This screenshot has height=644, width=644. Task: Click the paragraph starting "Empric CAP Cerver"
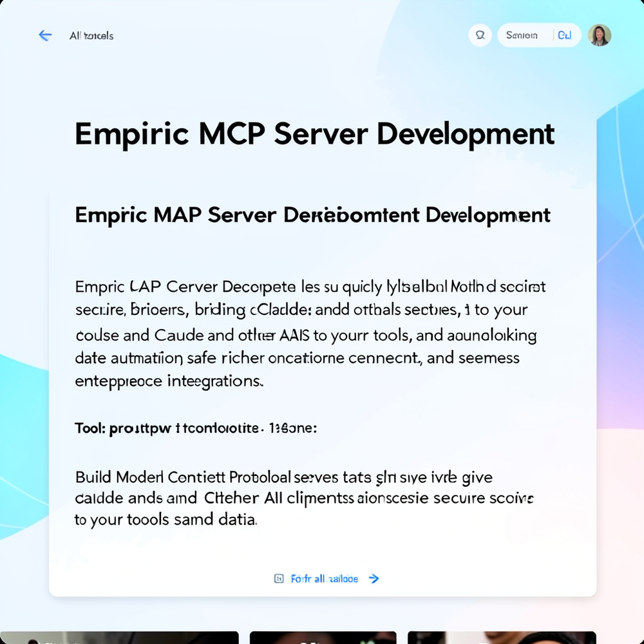(310, 334)
